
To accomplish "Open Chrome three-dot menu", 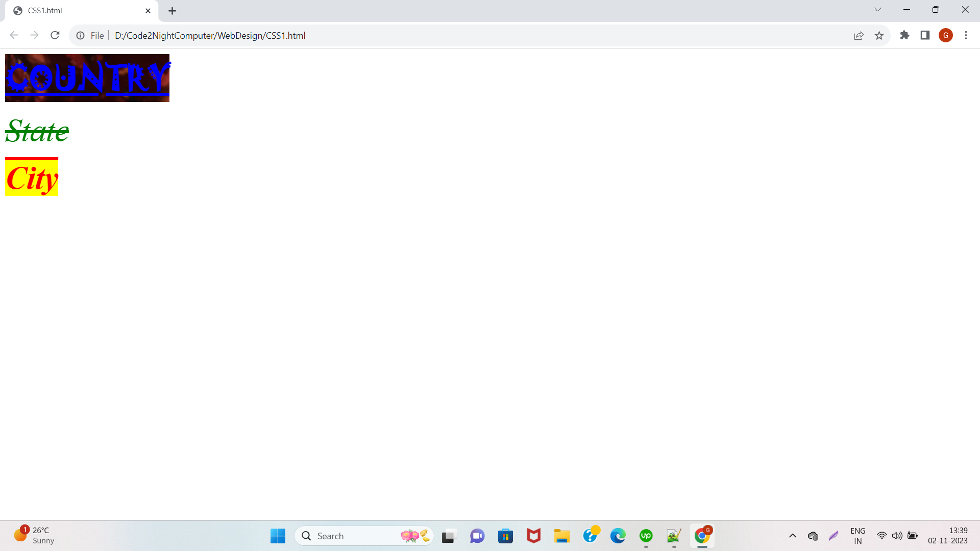I will 966,35.
